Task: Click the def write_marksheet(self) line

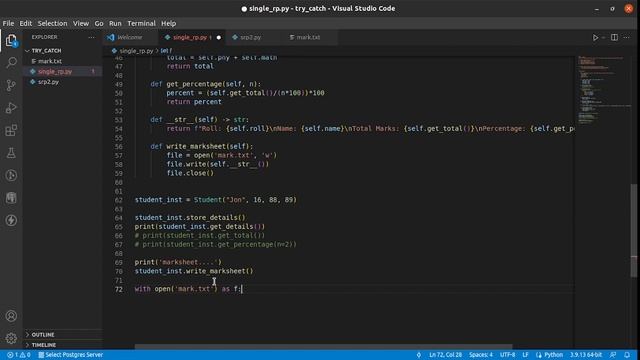Action: pyautogui.click(x=202, y=146)
